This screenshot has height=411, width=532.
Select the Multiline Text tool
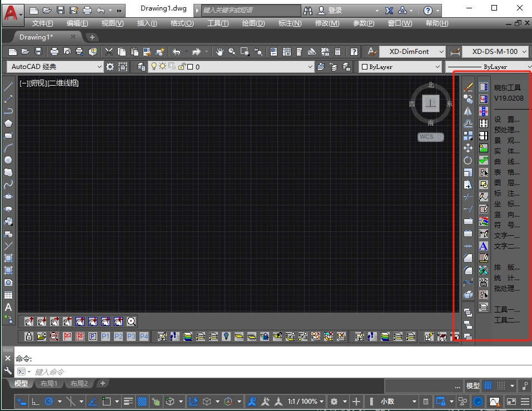point(8,307)
